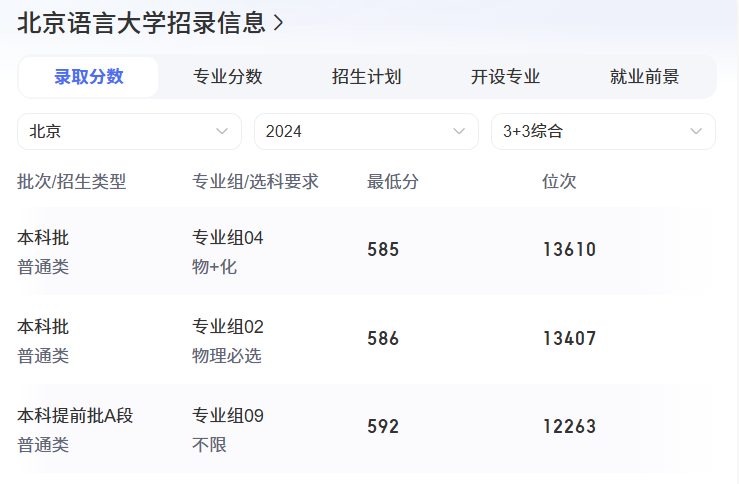739x484 pixels.
Task: Switch to the 专业分数 tab
Action: click(228, 77)
